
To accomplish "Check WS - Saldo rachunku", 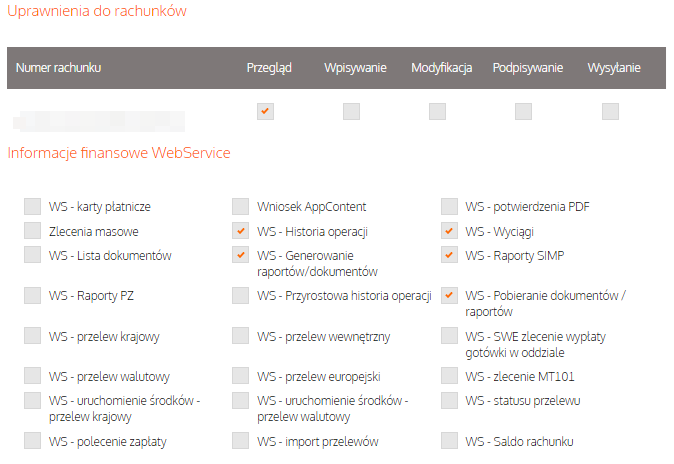I will click(449, 441).
